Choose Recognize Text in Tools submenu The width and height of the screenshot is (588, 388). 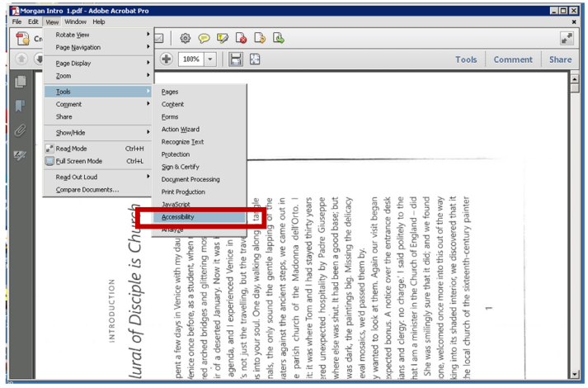[183, 142]
